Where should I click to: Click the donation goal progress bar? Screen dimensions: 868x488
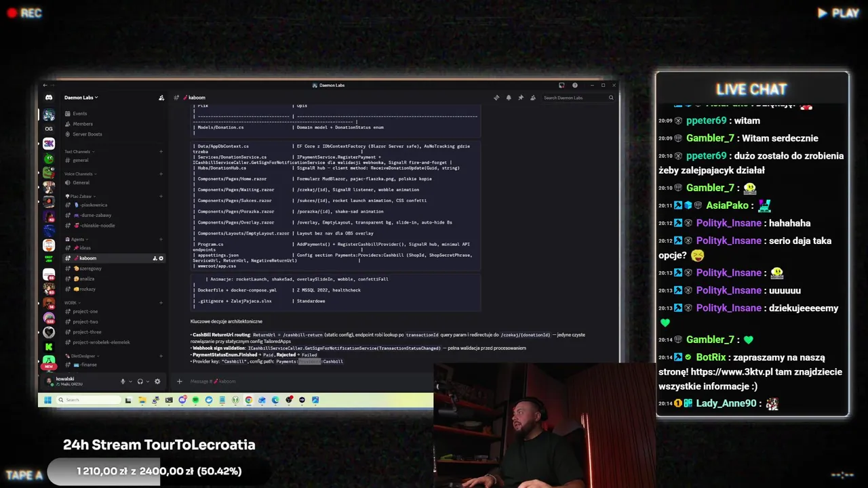click(x=159, y=471)
